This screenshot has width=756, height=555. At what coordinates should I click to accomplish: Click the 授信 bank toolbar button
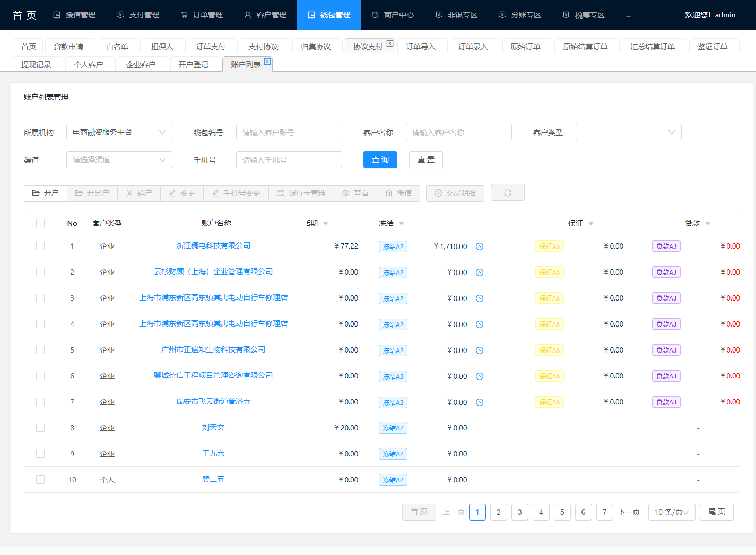(398, 193)
